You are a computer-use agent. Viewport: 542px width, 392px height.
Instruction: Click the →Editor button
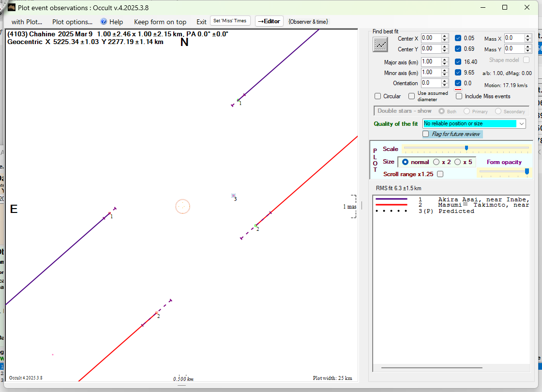pos(269,21)
